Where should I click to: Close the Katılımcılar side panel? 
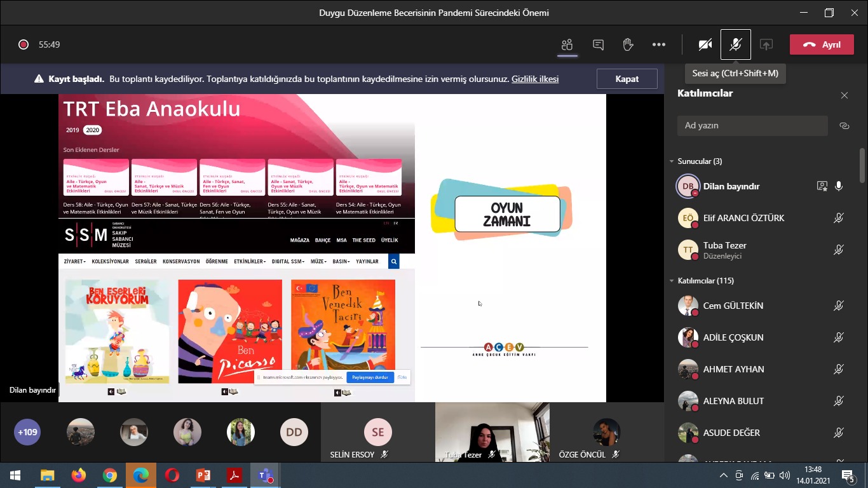coord(844,95)
